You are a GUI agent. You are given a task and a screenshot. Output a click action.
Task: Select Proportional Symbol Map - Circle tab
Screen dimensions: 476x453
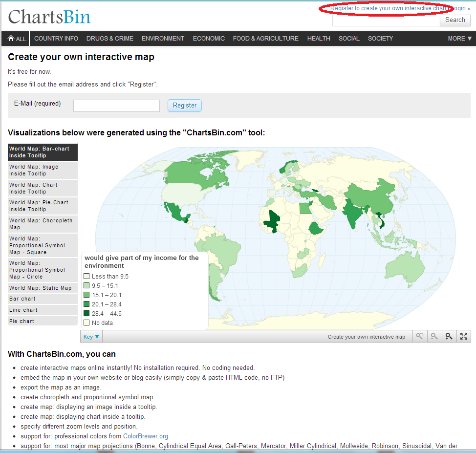[43, 270]
